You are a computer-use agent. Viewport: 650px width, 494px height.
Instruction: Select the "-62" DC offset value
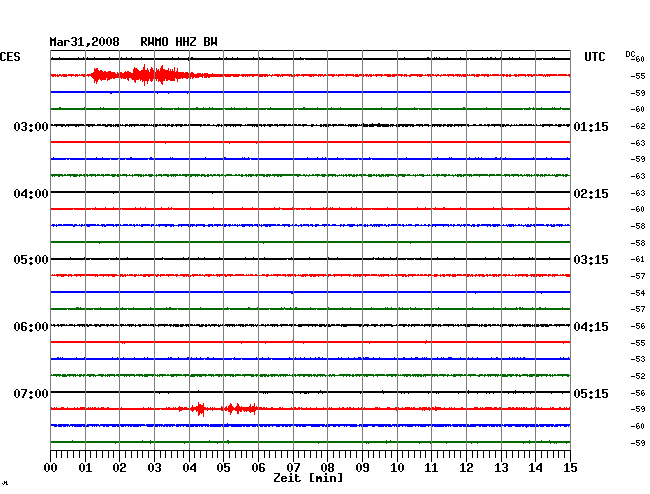[x=638, y=126]
